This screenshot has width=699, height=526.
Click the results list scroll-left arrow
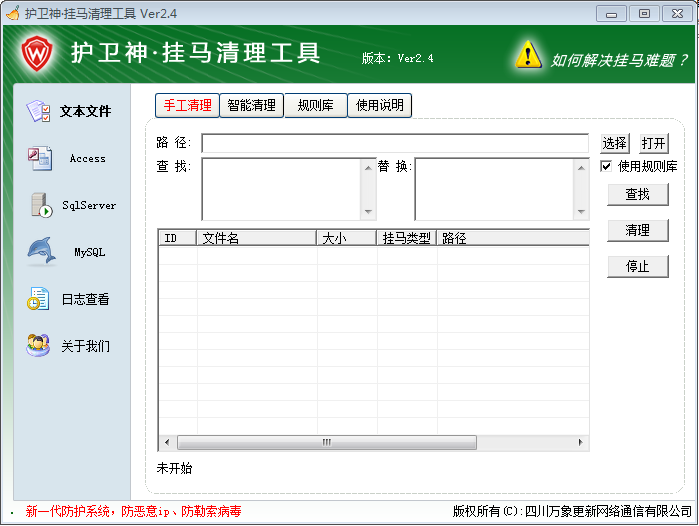167,442
